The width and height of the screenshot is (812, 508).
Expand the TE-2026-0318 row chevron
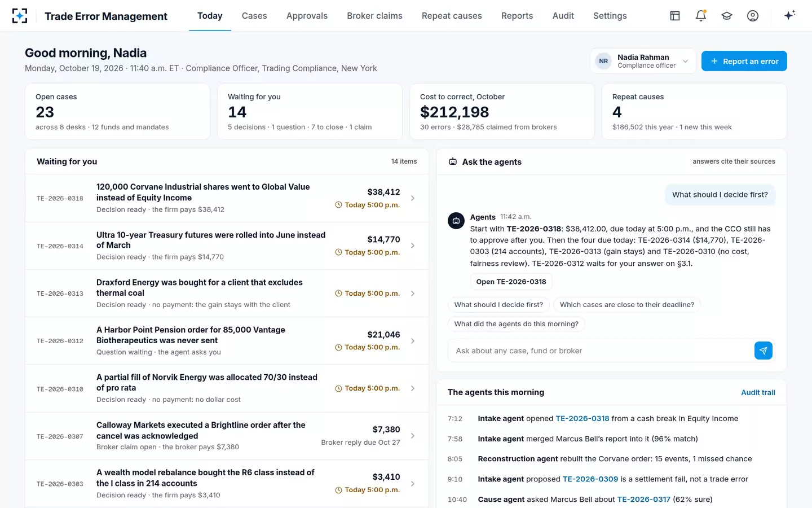point(413,198)
